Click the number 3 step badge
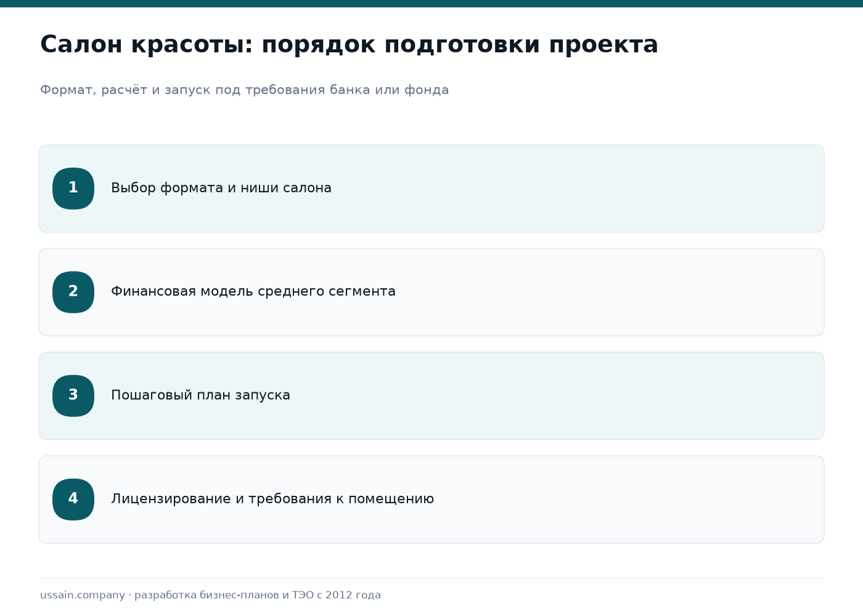863x616 pixels. tap(73, 395)
